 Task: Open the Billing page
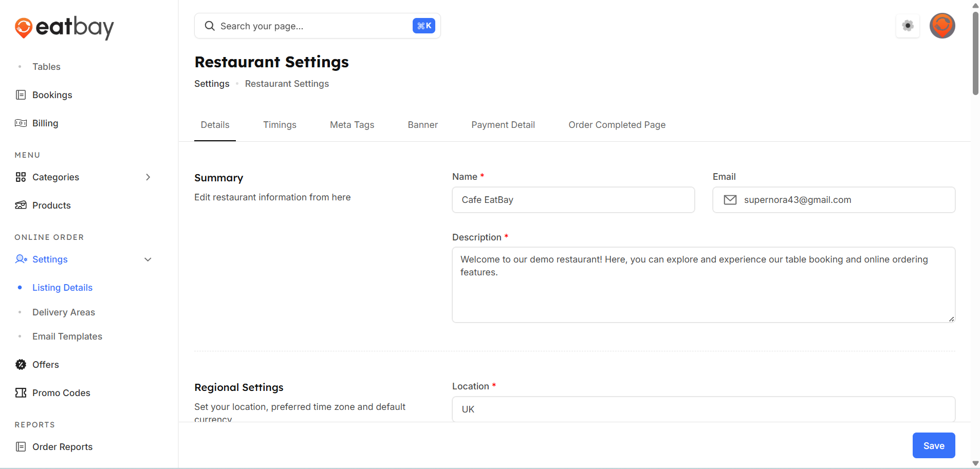click(x=45, y=123)
